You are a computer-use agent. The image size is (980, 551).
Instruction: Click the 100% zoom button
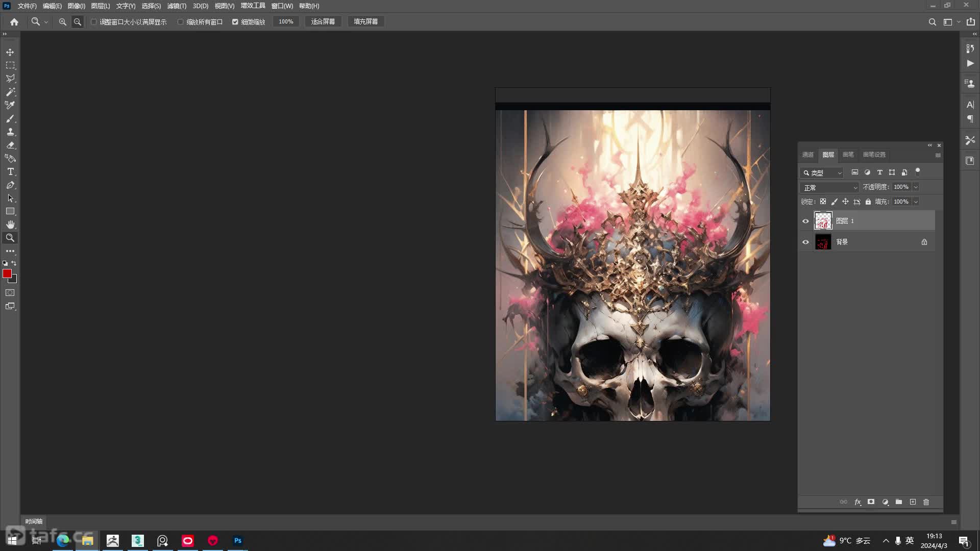(286, 22)
